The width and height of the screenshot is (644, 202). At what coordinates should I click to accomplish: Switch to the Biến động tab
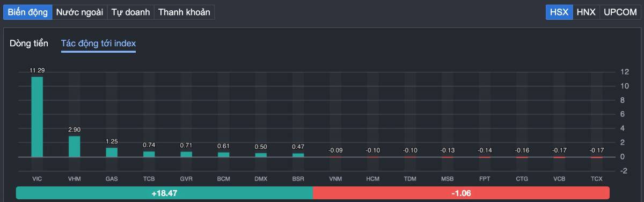coord(27,12)
